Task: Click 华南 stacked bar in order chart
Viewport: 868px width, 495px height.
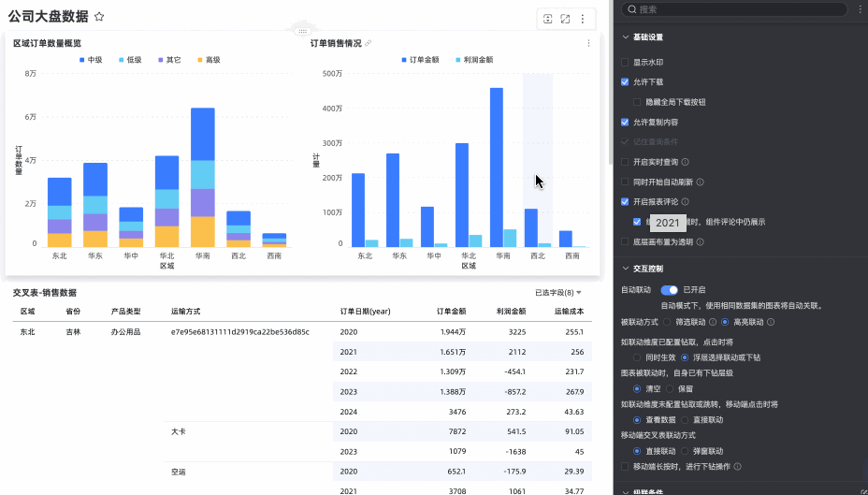Action: (x=203, y=177)
